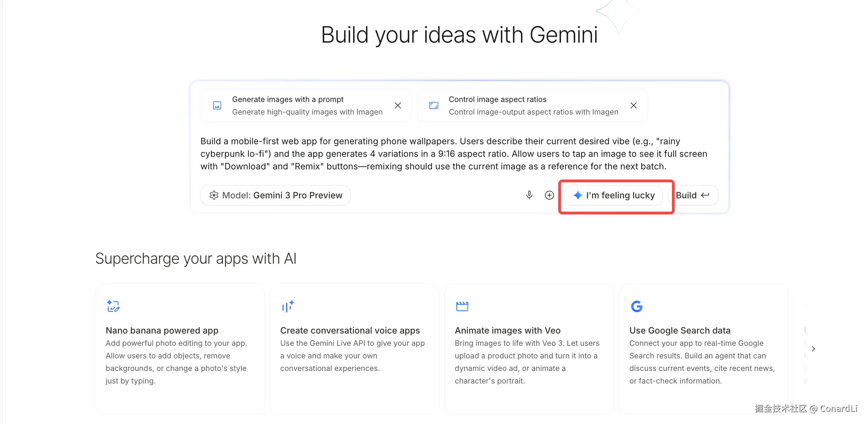Click the Veo film clapper icon

tap(462, 306)
